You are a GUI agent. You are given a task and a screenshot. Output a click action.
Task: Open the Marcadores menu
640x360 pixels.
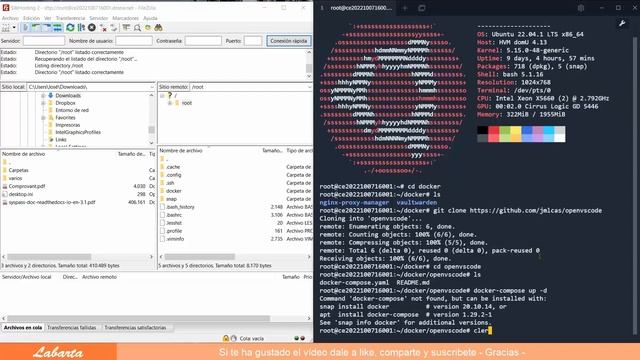point(125,18)
